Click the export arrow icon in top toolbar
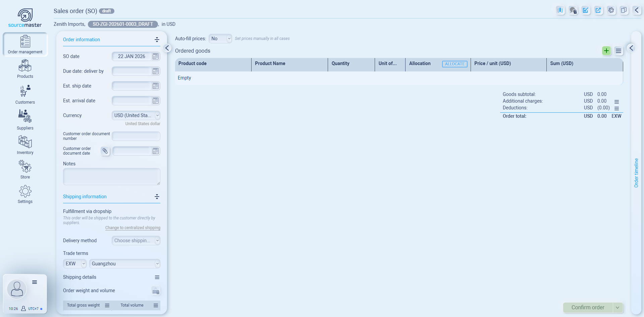The width and height of the screenshot is (644, 317). pyautogui.click(x=598, y=10)
